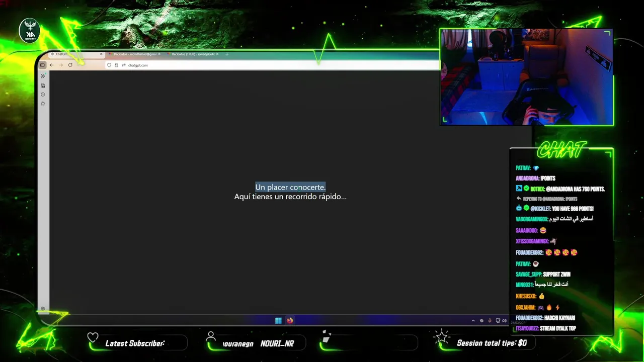Click chat message 'HADCHI KAYNARI'
Viewport: 644px width, 362px height.
559,318
